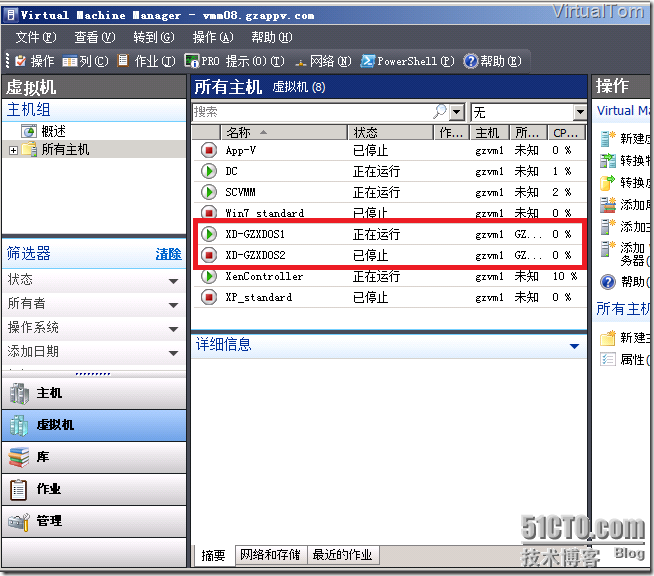Switch to the 最近的作业 tab
Screen dimensions: 654x576
point(342,555)
